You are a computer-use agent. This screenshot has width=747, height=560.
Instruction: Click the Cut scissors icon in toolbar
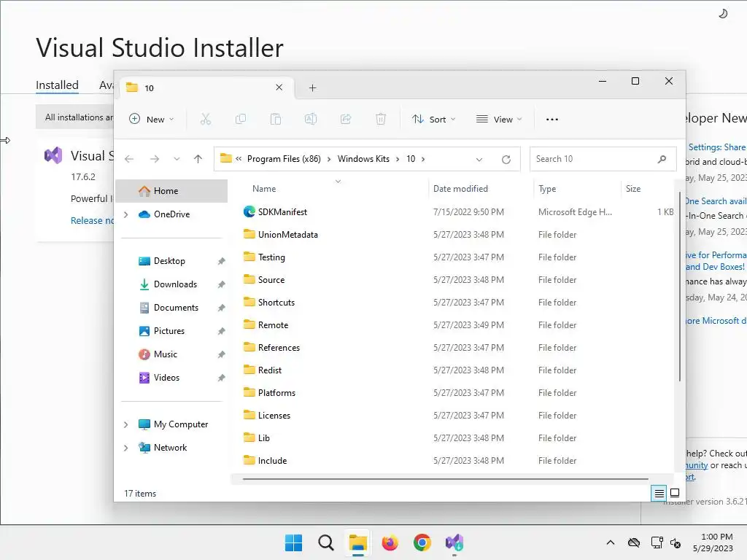205,119
